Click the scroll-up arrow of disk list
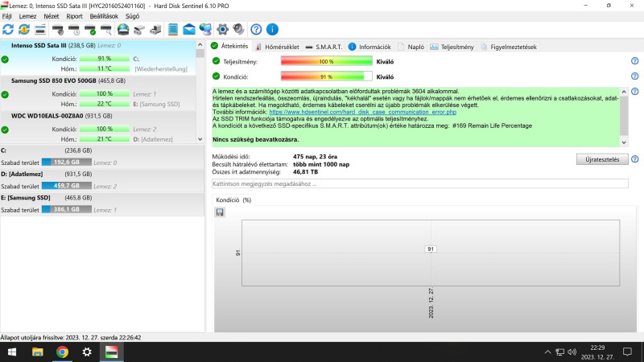The image size is (644, 362). [x=200, y=45]
